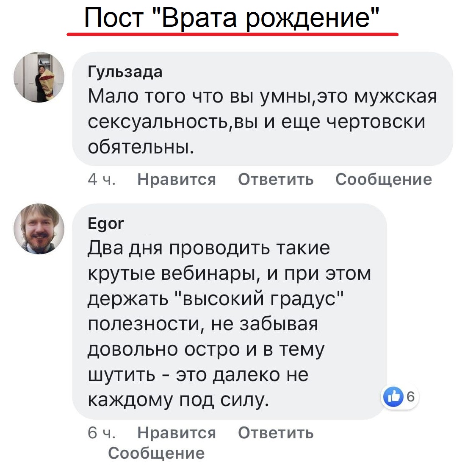Click the Egor author name

105,223
